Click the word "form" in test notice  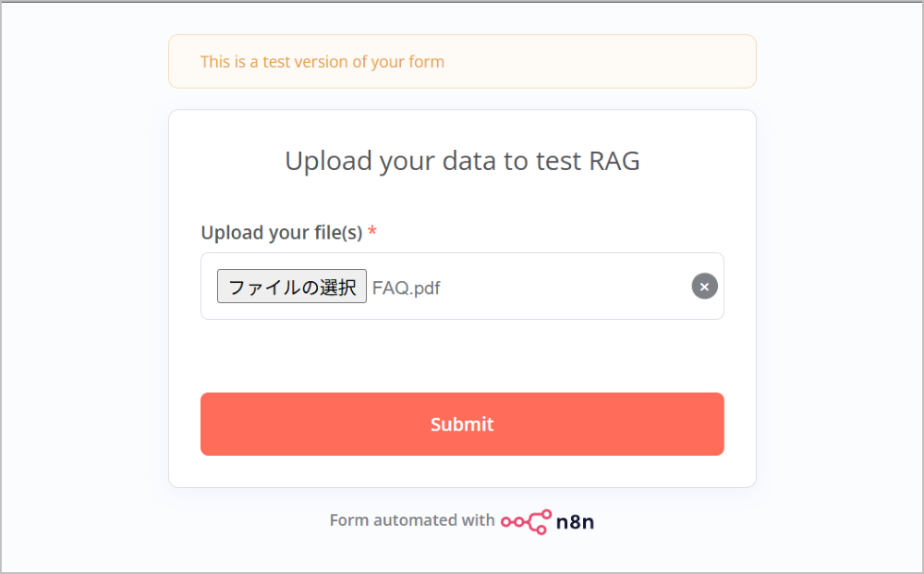point(426,62)
